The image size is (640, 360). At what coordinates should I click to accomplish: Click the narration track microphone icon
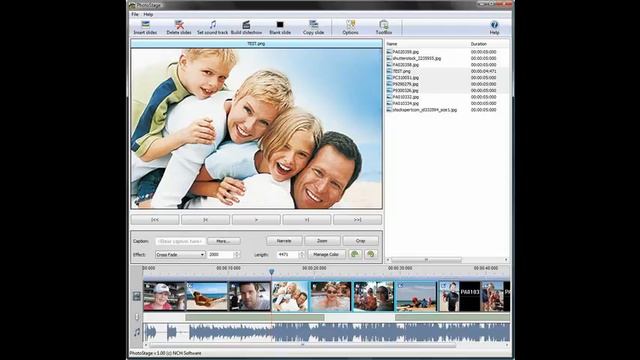(137, 317)
